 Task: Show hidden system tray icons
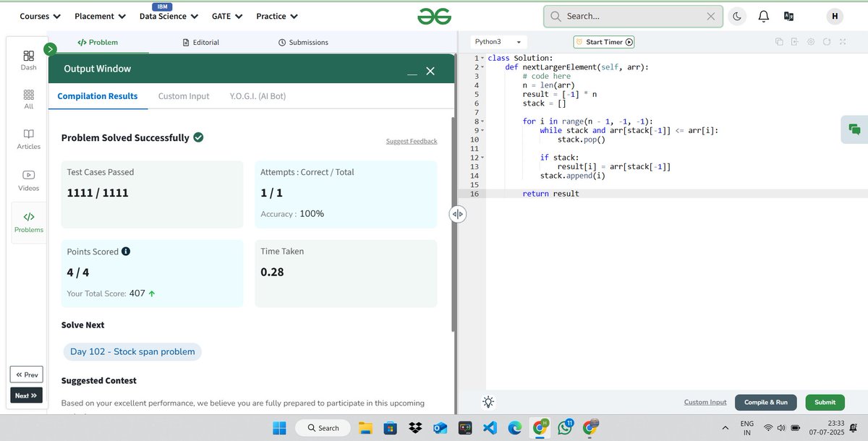click(x=726, y=428)
